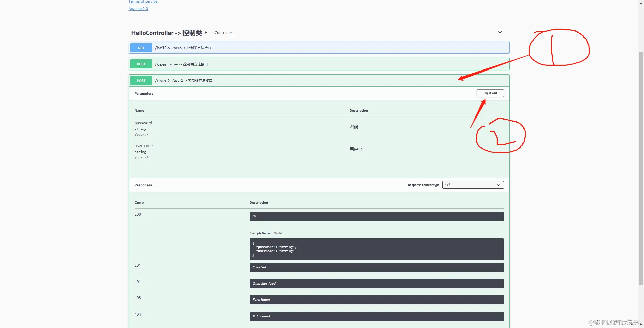Switch to the Example Value tab
The image size is (644, 328).
[x=260, y=233]
